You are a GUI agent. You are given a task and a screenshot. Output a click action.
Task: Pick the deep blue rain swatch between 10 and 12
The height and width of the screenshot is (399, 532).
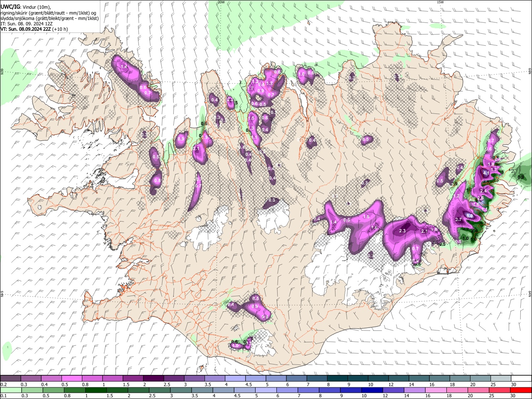point(372,390)
